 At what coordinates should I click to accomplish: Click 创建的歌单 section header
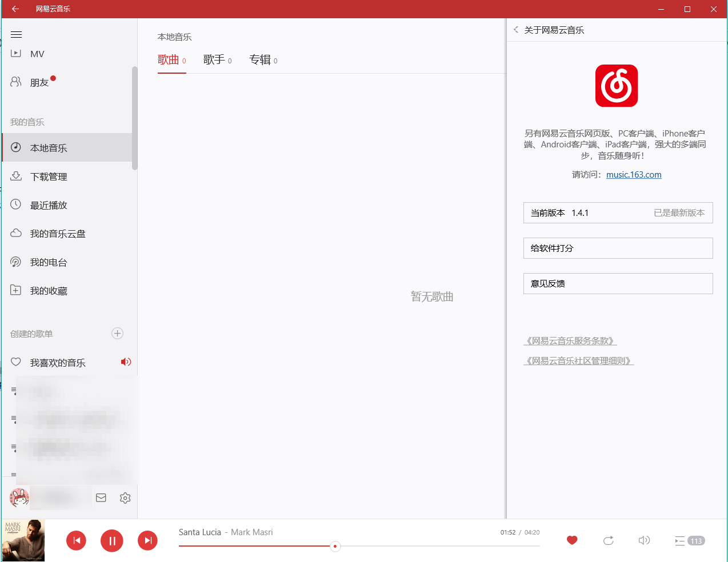point(31,334)
